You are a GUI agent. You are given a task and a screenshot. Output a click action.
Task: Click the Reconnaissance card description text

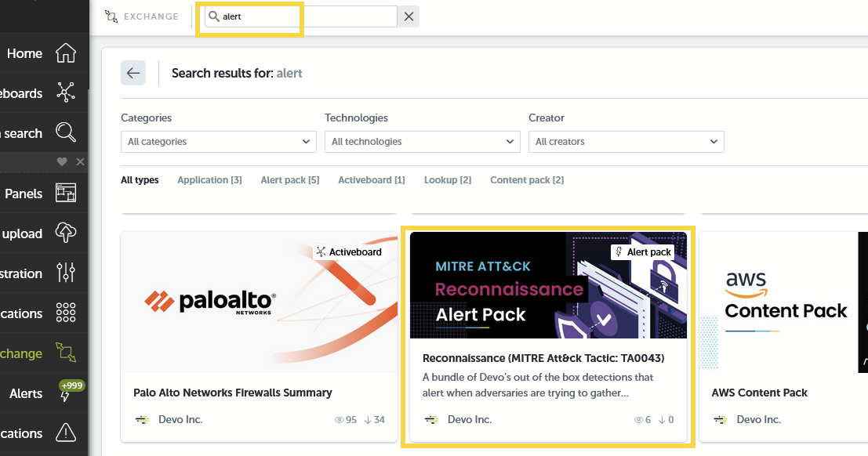[538, 385]
